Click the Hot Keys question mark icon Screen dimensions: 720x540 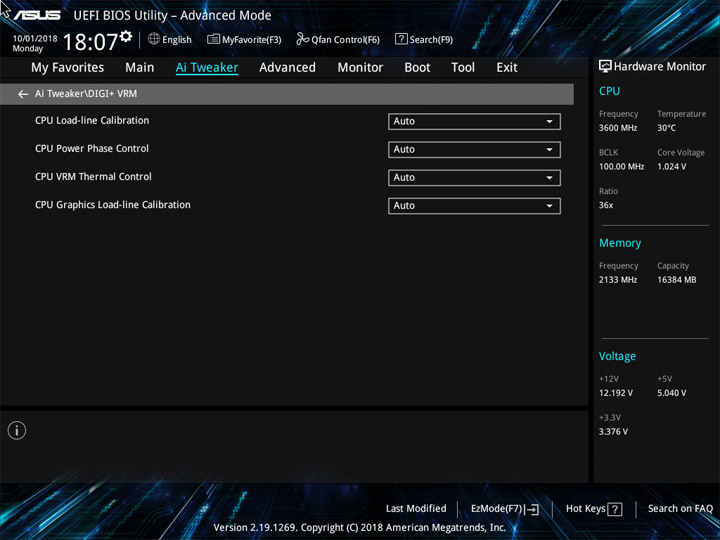coord(615,509)
